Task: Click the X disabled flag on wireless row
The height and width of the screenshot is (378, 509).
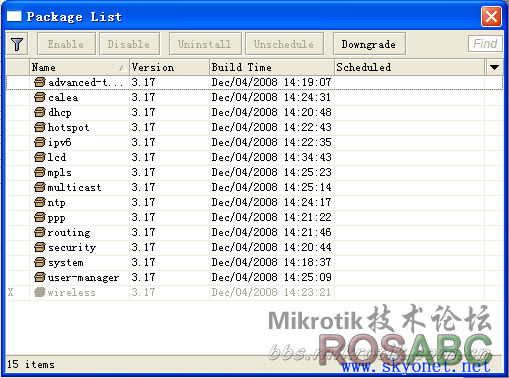Action: tap(11, 292)
